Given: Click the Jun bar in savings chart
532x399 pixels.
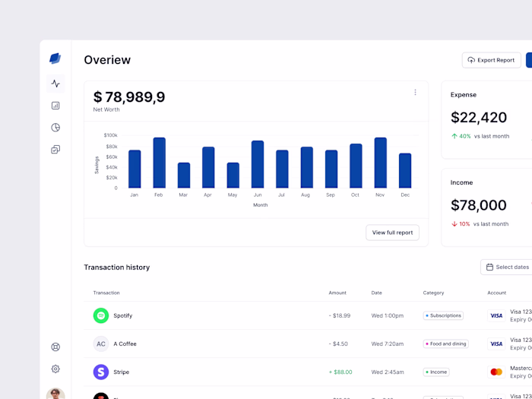Looking at the screenshot, I should pos(258,164).
